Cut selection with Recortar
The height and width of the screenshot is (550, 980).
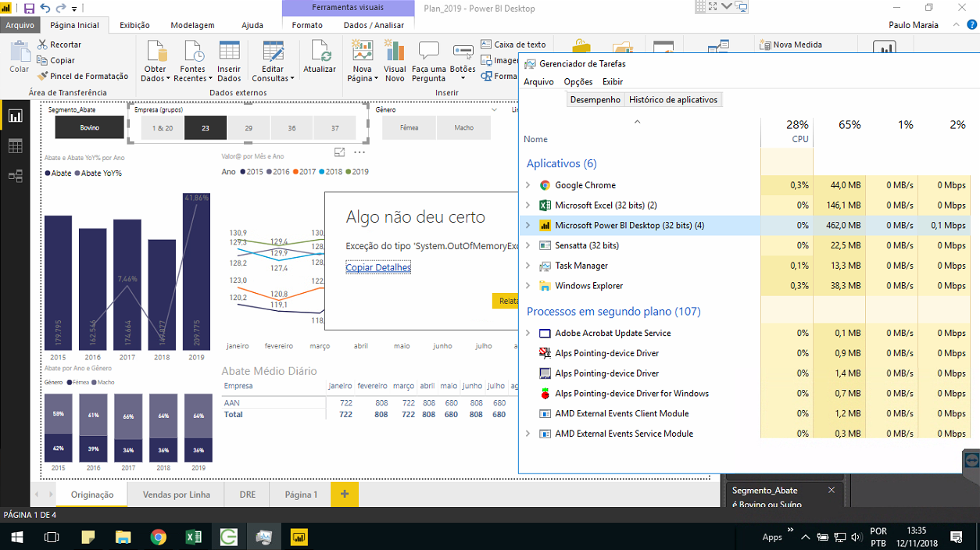click(59, 45)
